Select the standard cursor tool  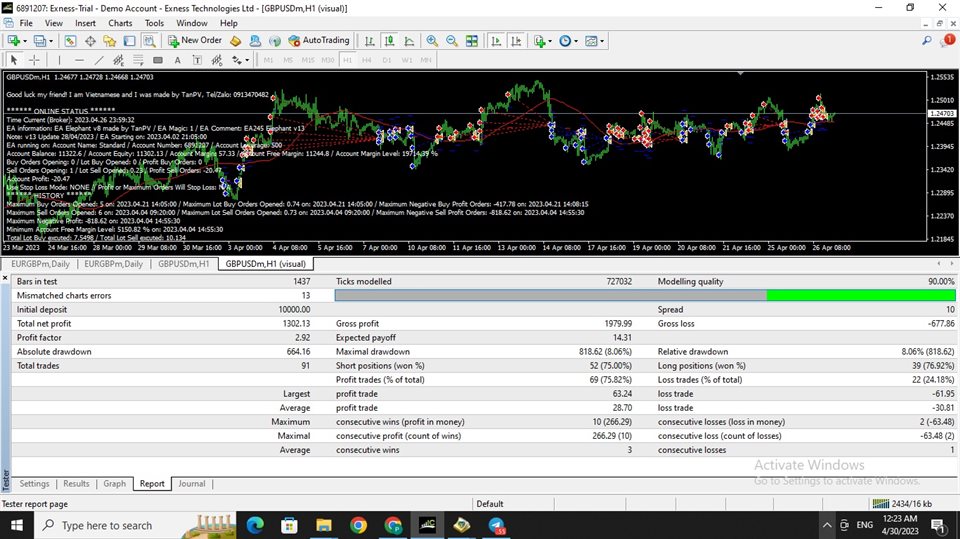[x=14, y=60]
